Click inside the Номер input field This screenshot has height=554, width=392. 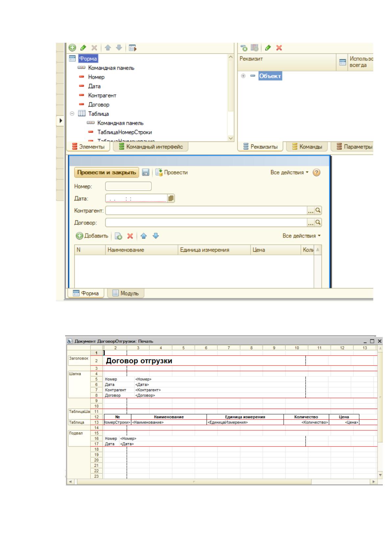[128, 187]
